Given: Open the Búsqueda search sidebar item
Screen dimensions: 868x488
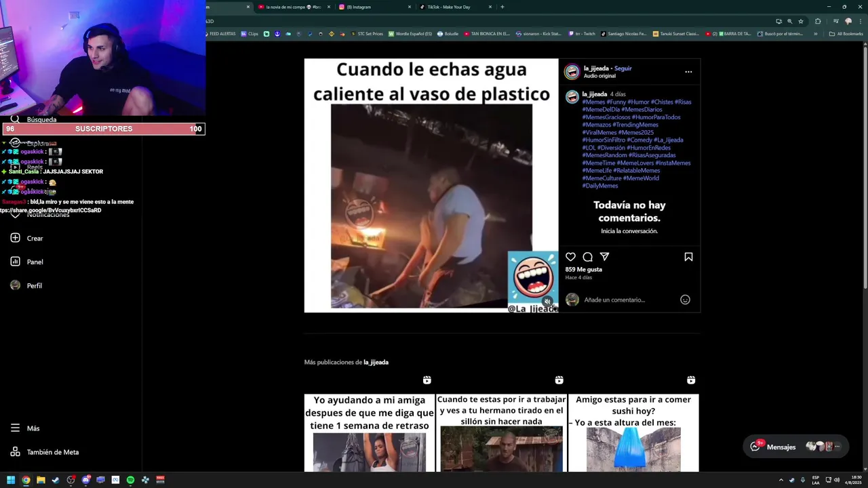Looking at the screenshot, I should click(x=34, y=119).
